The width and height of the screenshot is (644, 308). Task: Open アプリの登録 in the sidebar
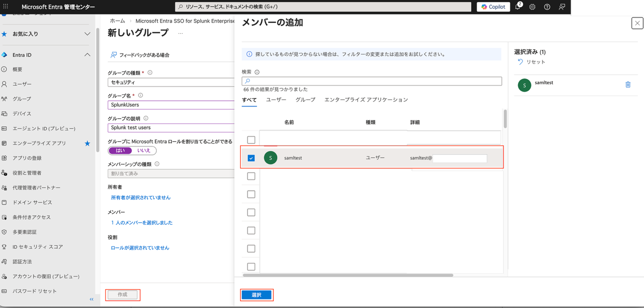click(30, 157)
